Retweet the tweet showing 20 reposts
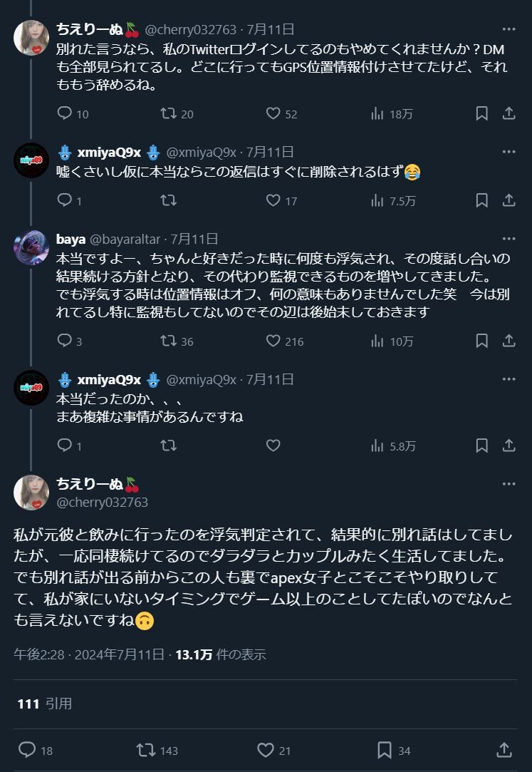This screenshot has width=532, height=772. click(x=177, y=114)
